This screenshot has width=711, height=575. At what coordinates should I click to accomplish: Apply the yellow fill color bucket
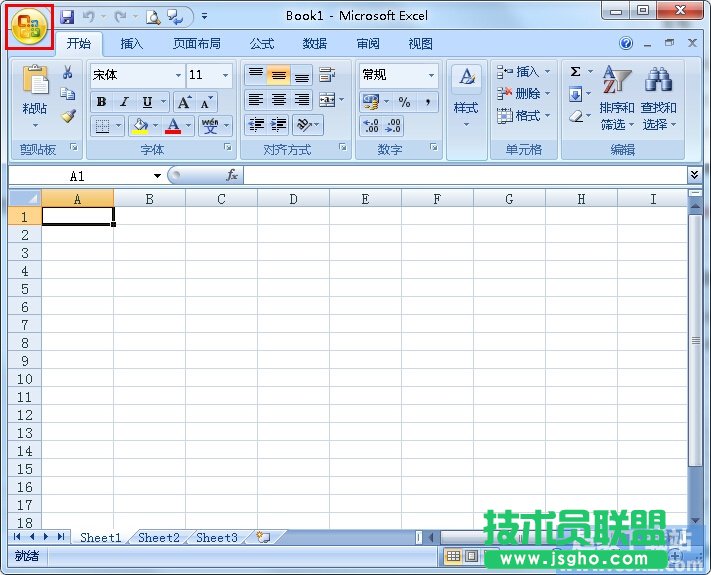click(140, 126)
